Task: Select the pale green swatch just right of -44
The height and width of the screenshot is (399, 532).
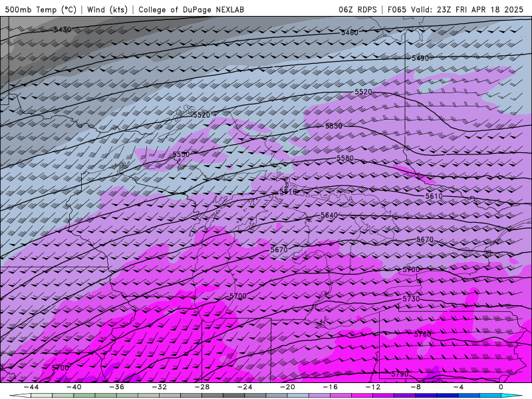Action: coord(41,396)
